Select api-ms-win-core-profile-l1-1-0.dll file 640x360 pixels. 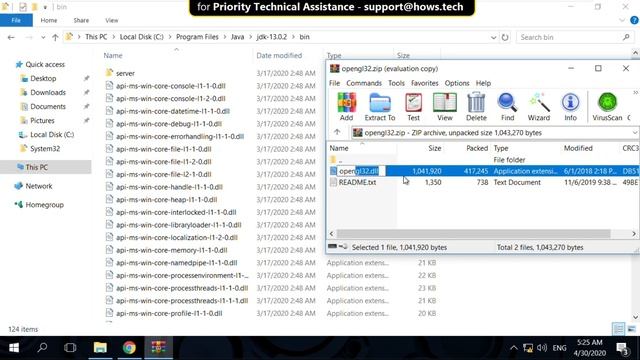click(x=169, y=313)
